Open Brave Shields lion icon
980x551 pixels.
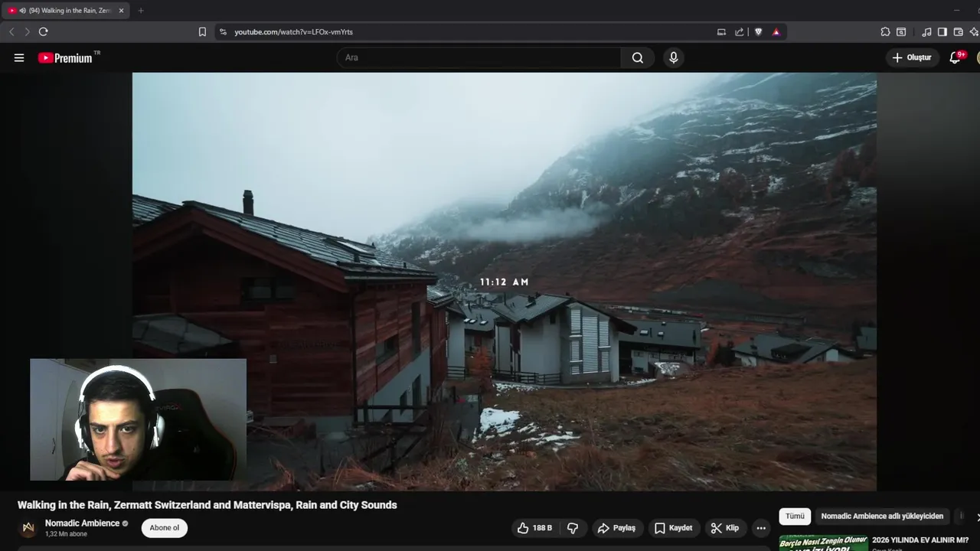click(758, 31)
